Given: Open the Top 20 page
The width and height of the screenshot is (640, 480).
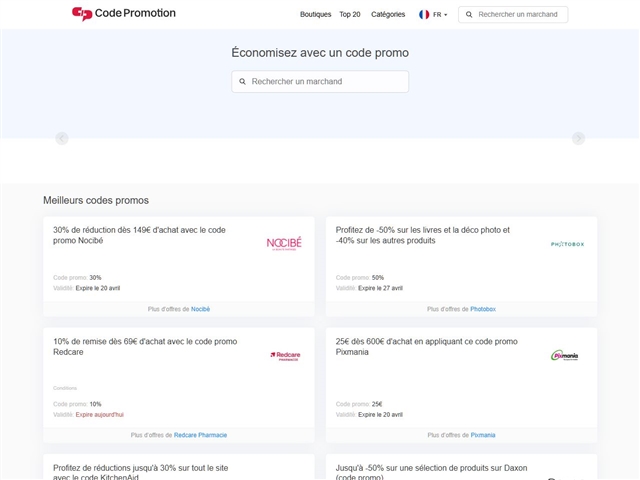Looking at the screenshot, I should pos(350,14).
